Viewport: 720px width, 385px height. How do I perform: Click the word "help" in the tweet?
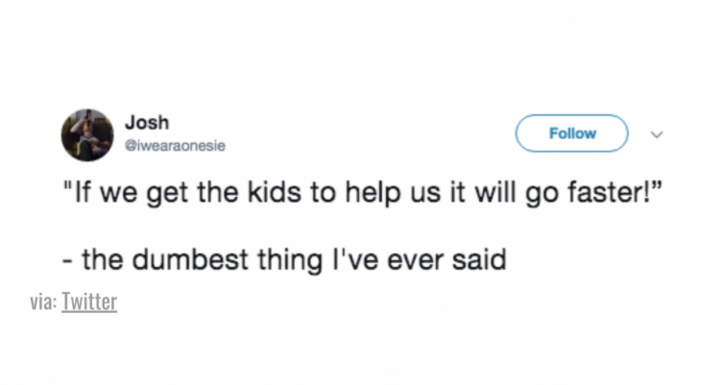373,193
